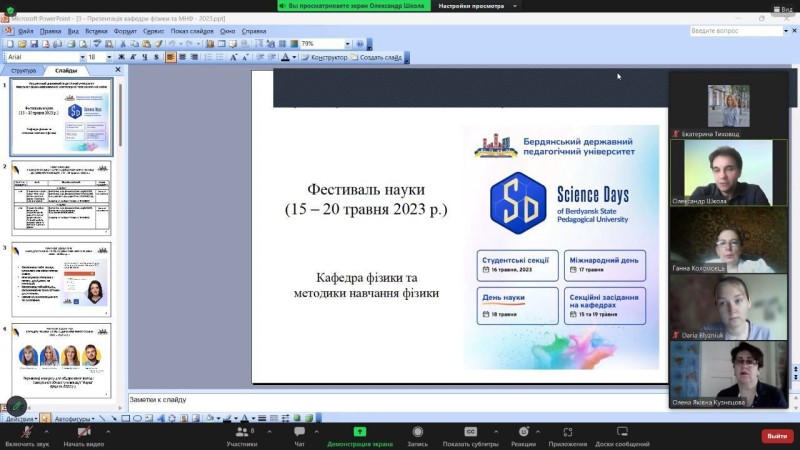Toggle Align Left
Viewport: 800px width, 450px height.
[x=170, y=57]
